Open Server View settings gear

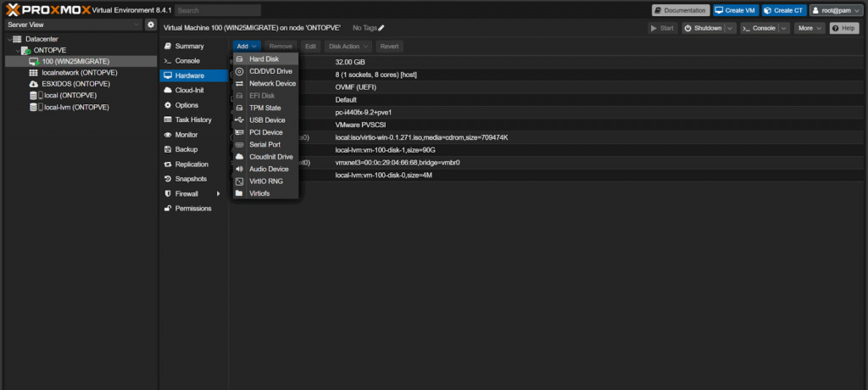[x=151, y=25]
